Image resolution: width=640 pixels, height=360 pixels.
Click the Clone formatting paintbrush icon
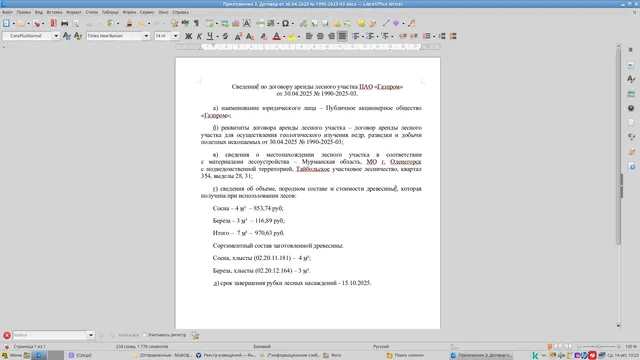click(x=129, y=24)
